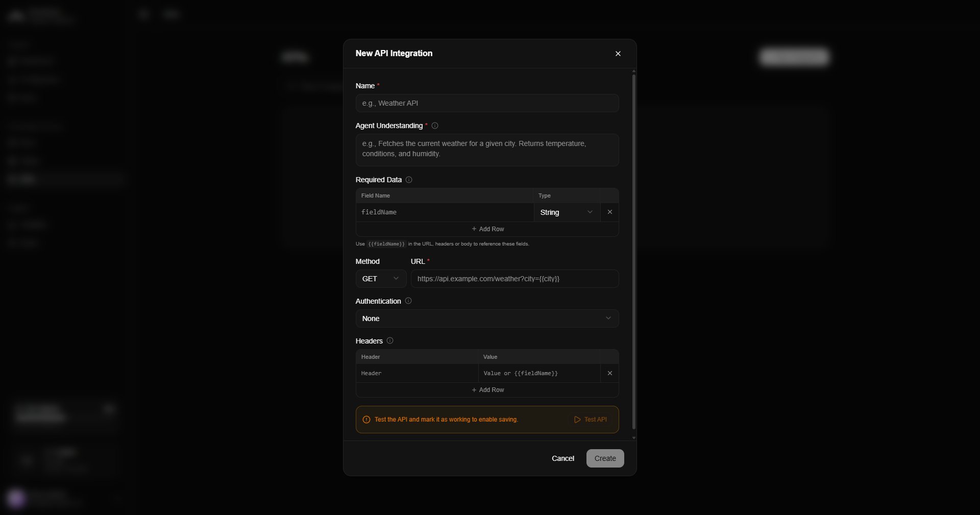Show the Agent Understanding info tooltip icon
The image size is (980, 515).
click(435, 126)
